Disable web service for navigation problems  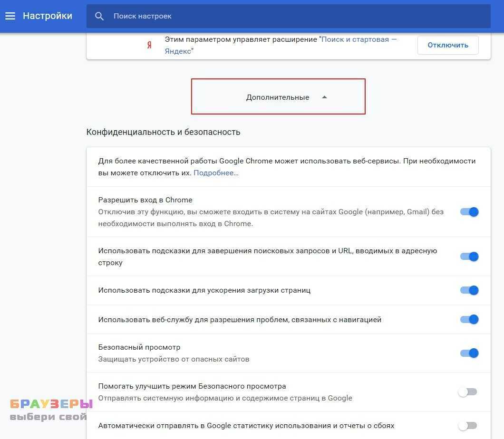click(469, 320)
